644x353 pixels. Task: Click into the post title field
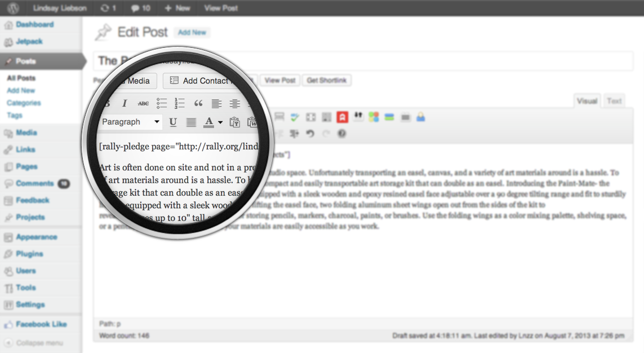coord(363,61)
